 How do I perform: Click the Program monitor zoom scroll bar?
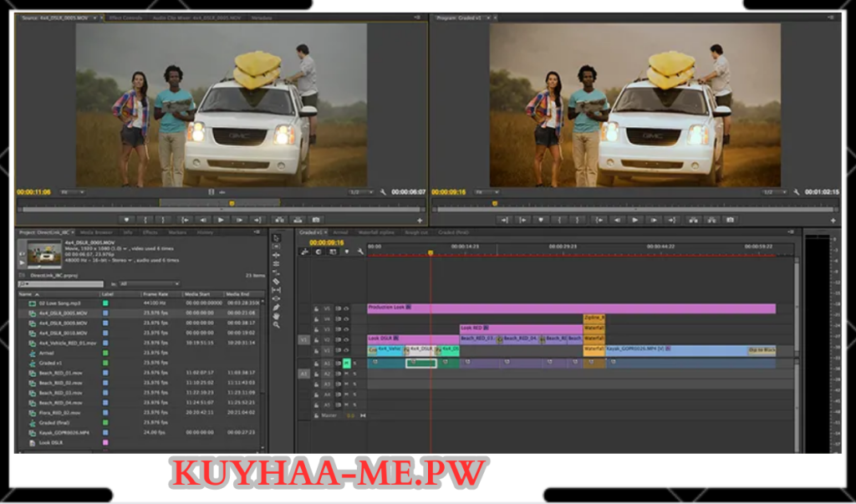point(636,209)
